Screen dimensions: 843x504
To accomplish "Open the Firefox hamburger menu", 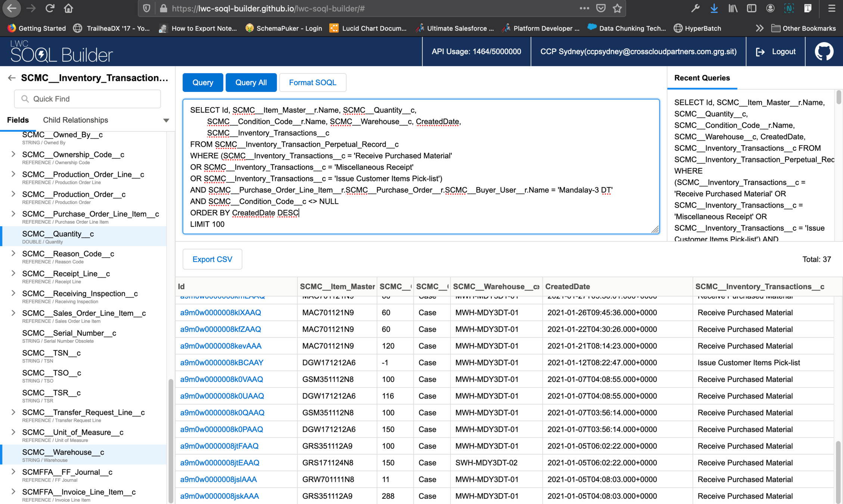I will [831, 8].
